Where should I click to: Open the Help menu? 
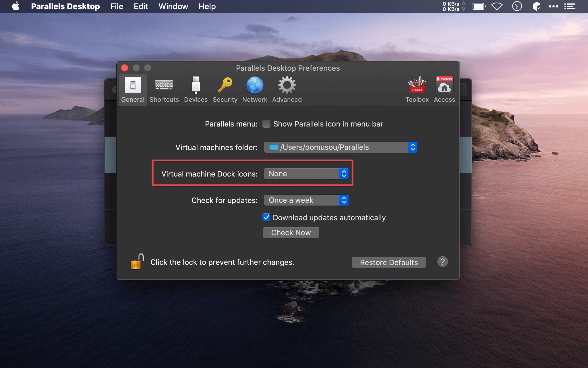207,6
